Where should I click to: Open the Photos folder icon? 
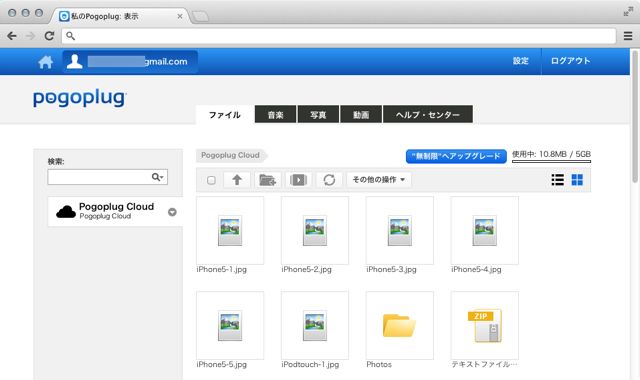coord(400,325)
